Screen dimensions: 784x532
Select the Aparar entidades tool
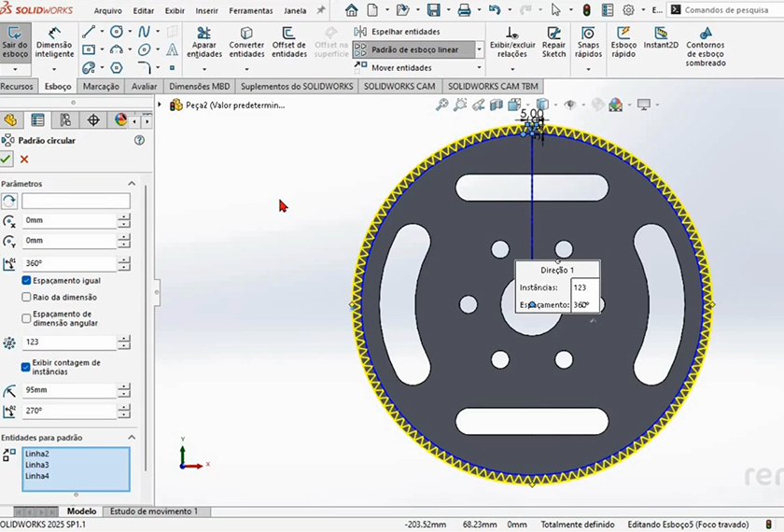click(204, 43)
